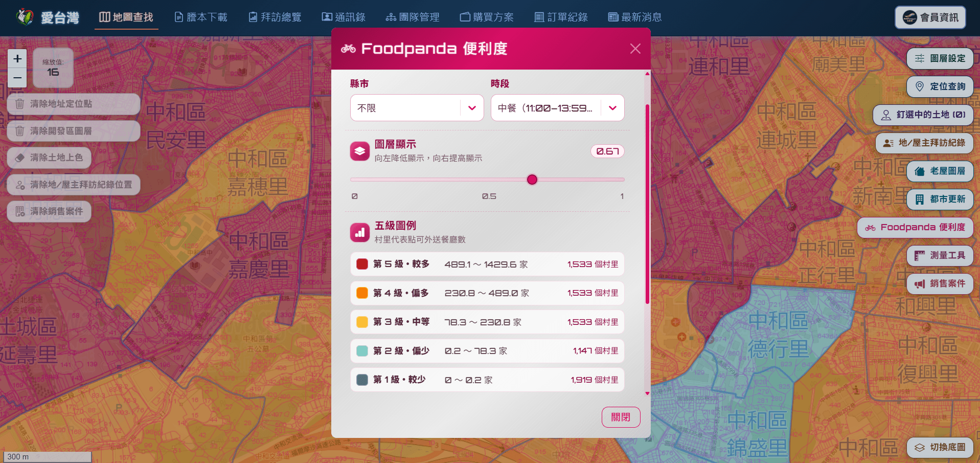Select the 第 5 級・較多 legend row
The width and height of the screenshot is (980, 463).
pos(487,264)
